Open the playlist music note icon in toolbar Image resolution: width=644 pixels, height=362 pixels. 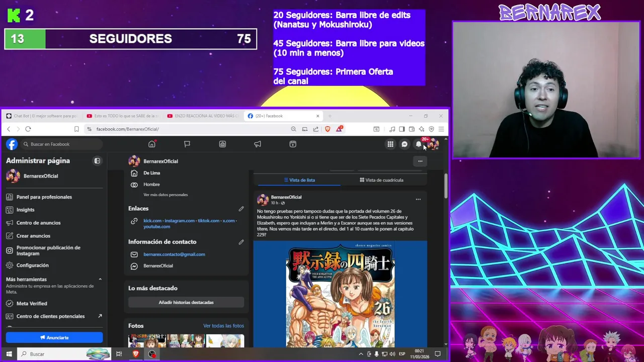(392, 129)
